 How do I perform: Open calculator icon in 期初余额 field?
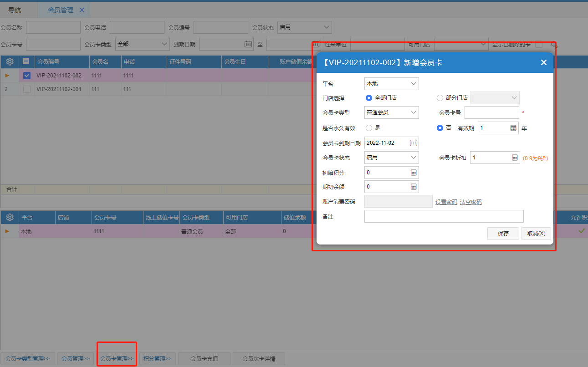[414, 187]
